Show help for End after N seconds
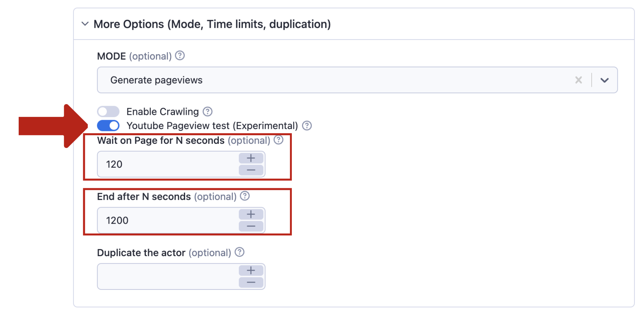The height and width of the screenshot is (315, 644). point(245,196)
